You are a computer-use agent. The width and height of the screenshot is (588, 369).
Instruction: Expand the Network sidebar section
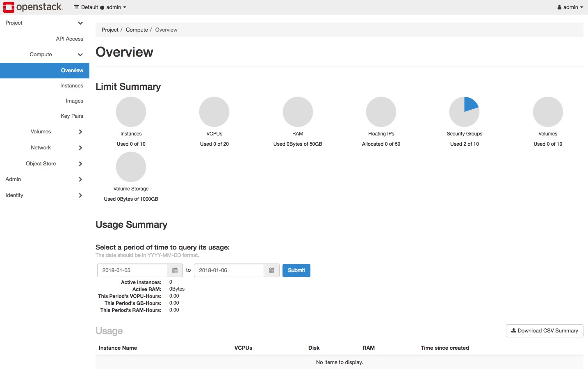[44, 148]
